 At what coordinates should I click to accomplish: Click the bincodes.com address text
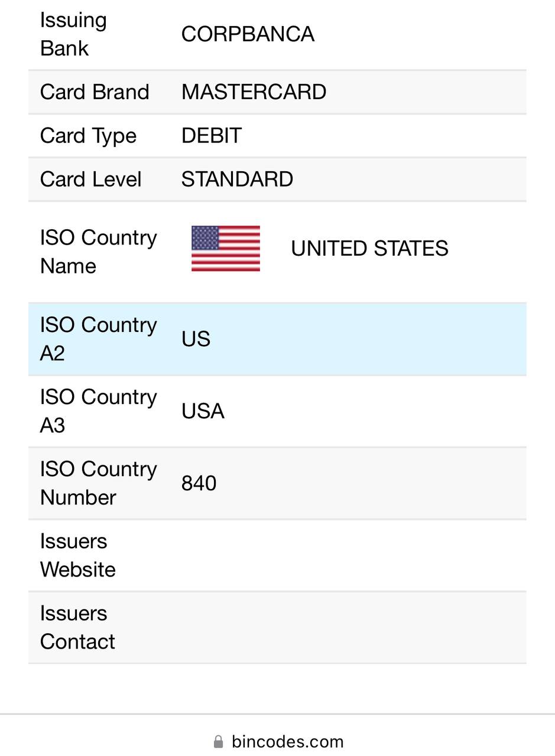coord(288,742)
